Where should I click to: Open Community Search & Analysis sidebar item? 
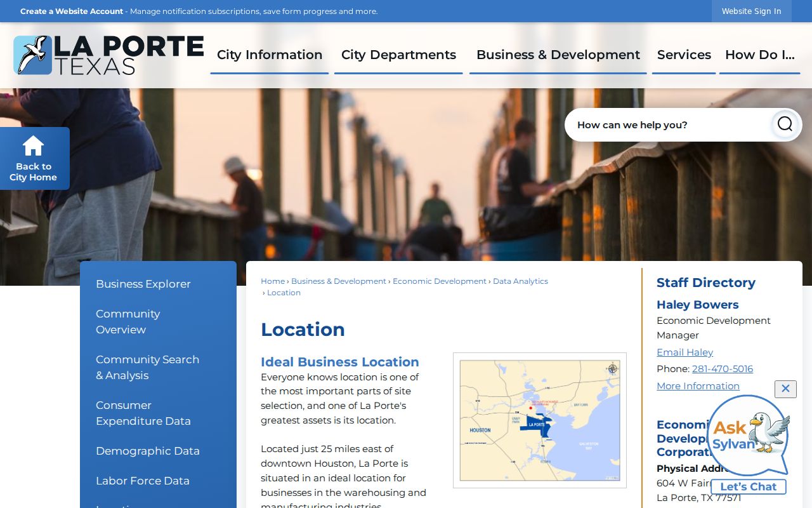click(147, 367)
